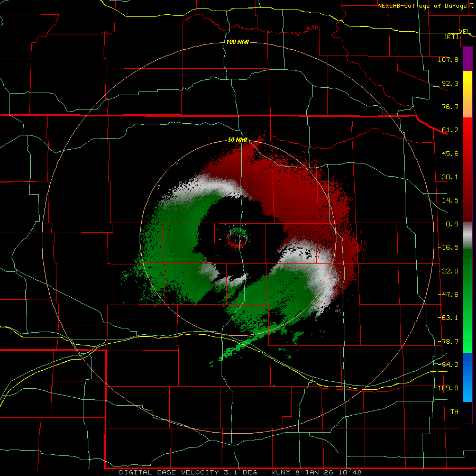Click the 50 NMI range ring label
Image resolution: width=476 pixels, height=476 pixels.
pos(237,140)
